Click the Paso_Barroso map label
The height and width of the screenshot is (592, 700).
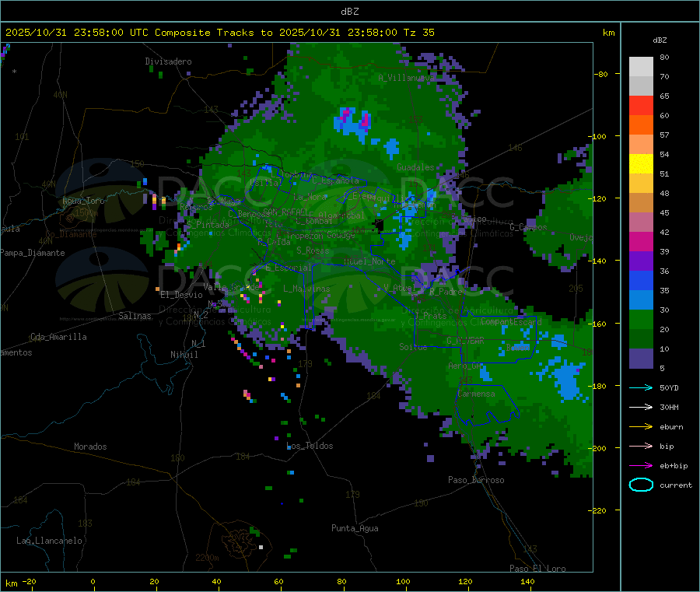tap(476, 480)
